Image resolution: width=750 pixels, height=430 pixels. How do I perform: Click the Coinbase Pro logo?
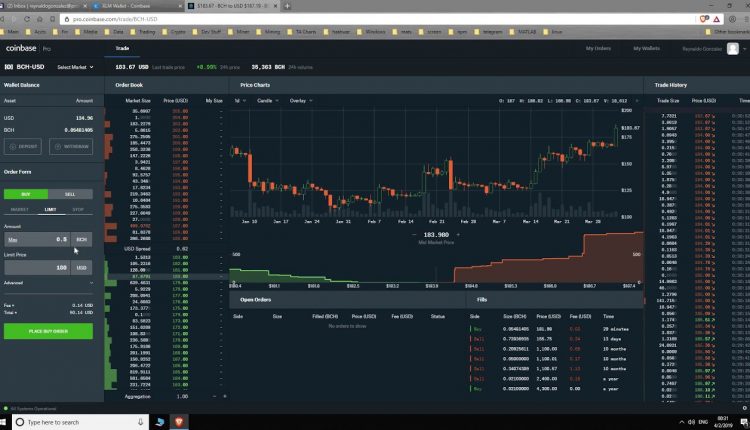(28, 48)
